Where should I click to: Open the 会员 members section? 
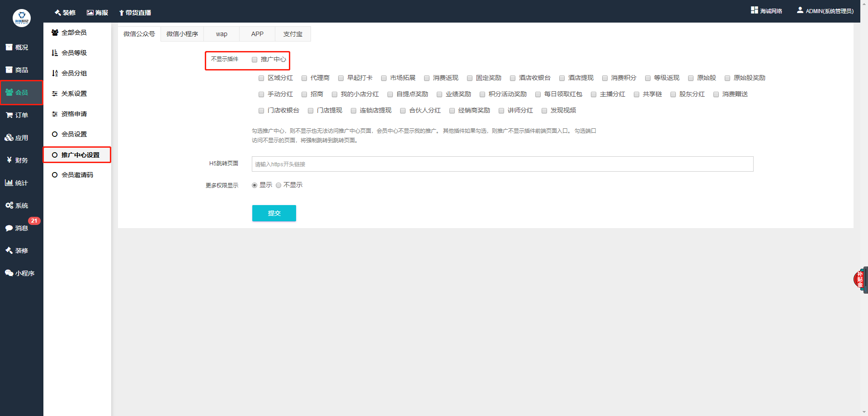coord(21,93)
